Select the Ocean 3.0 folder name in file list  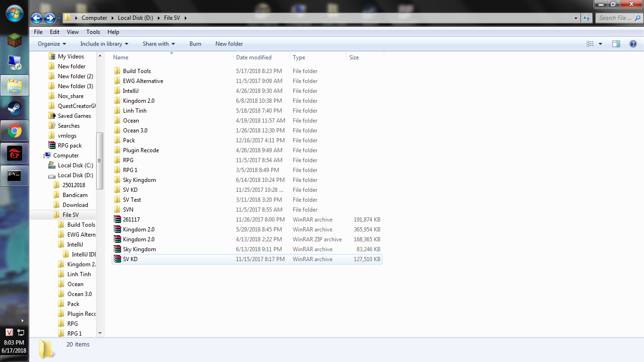pyautogui.click(x=135, y=131)
